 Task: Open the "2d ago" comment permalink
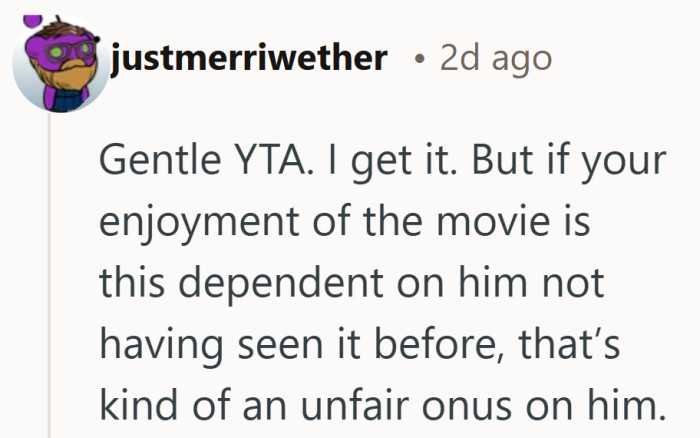coord(495,58)
